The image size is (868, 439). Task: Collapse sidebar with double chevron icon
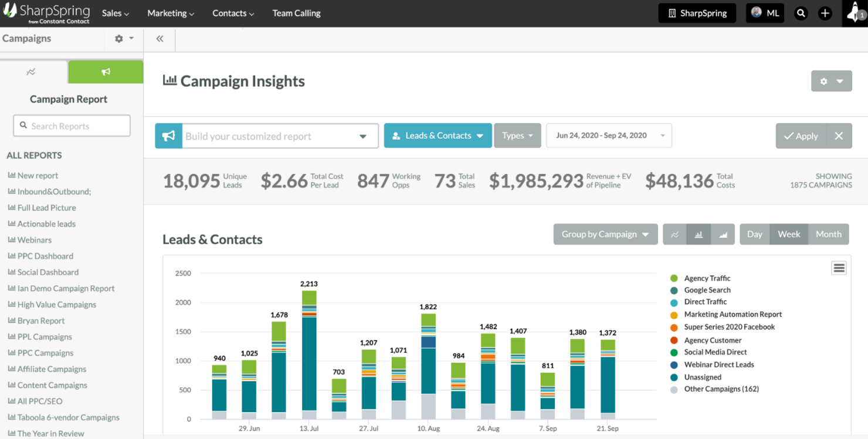[x=160, y=39]
